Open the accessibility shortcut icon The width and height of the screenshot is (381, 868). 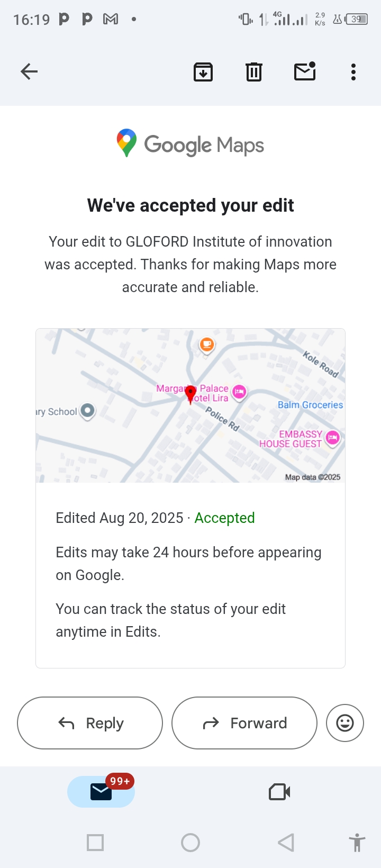pos(357,843)
